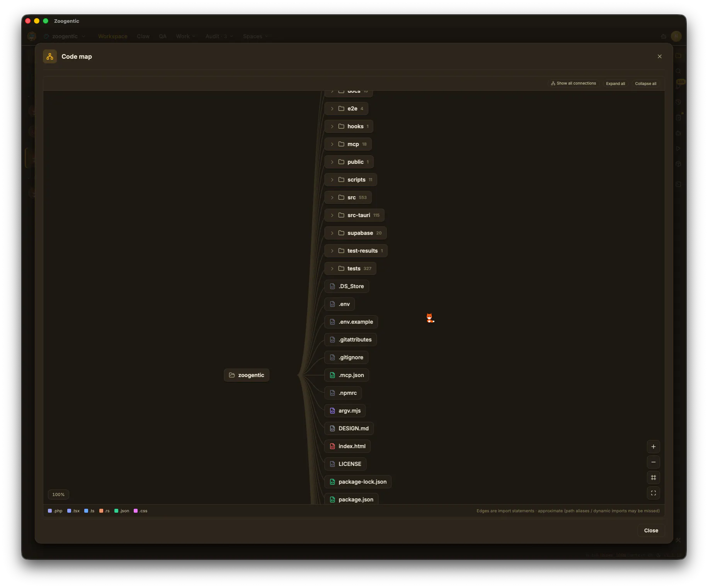Click the .json legend color swatch

(116, 511)
